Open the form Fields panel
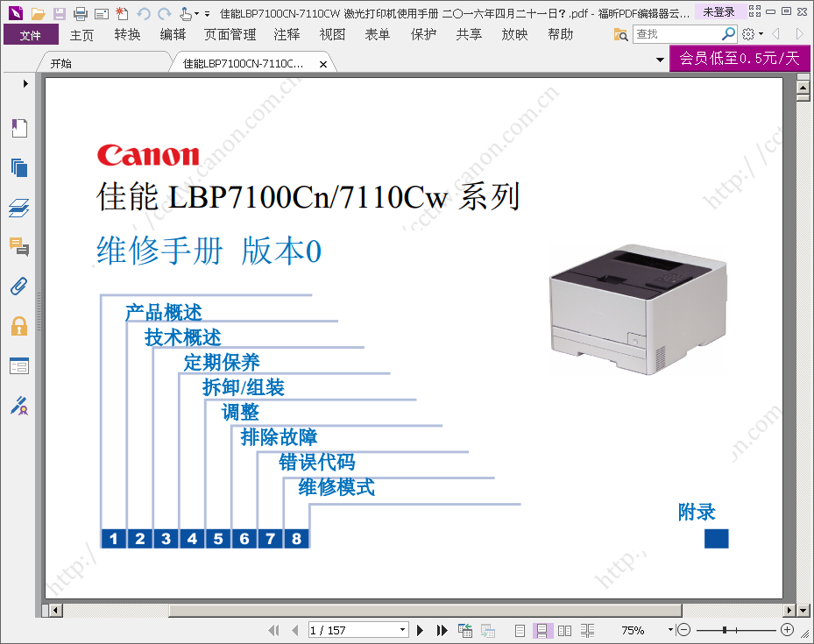 point(19,366)
